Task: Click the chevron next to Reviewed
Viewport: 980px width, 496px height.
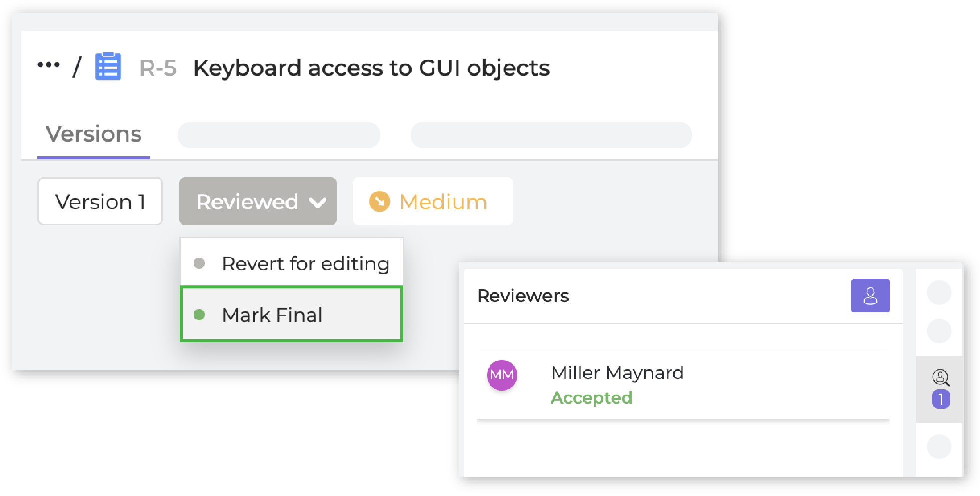Action: 318,202
